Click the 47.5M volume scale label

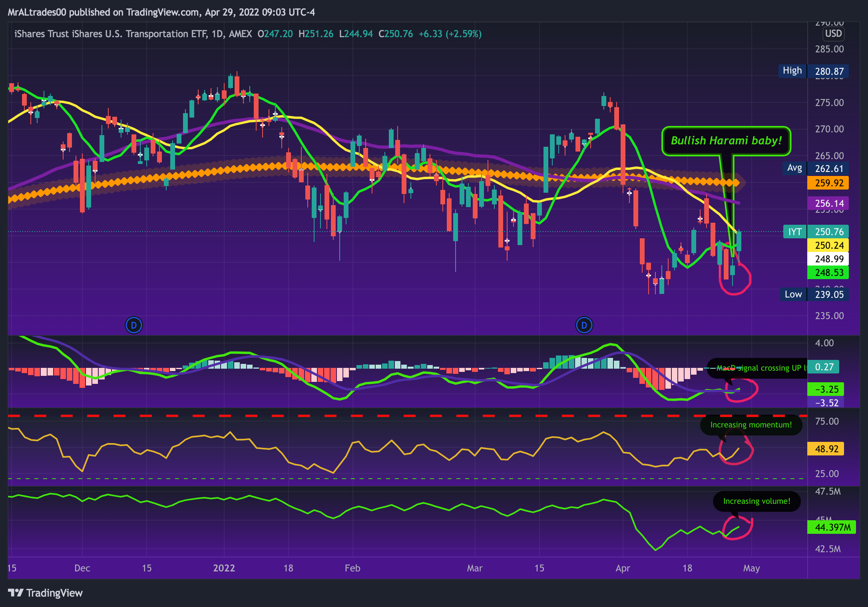(828, 491)
